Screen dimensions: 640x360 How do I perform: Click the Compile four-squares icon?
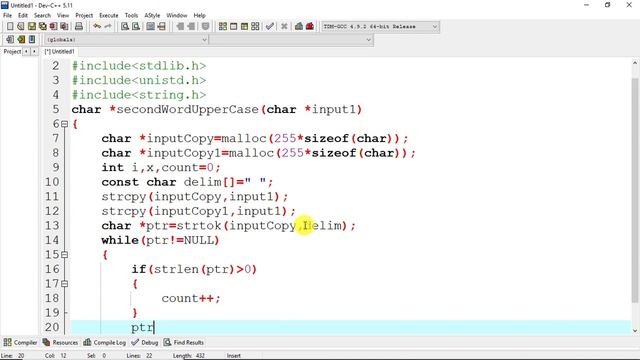click(x=223, y=27)
